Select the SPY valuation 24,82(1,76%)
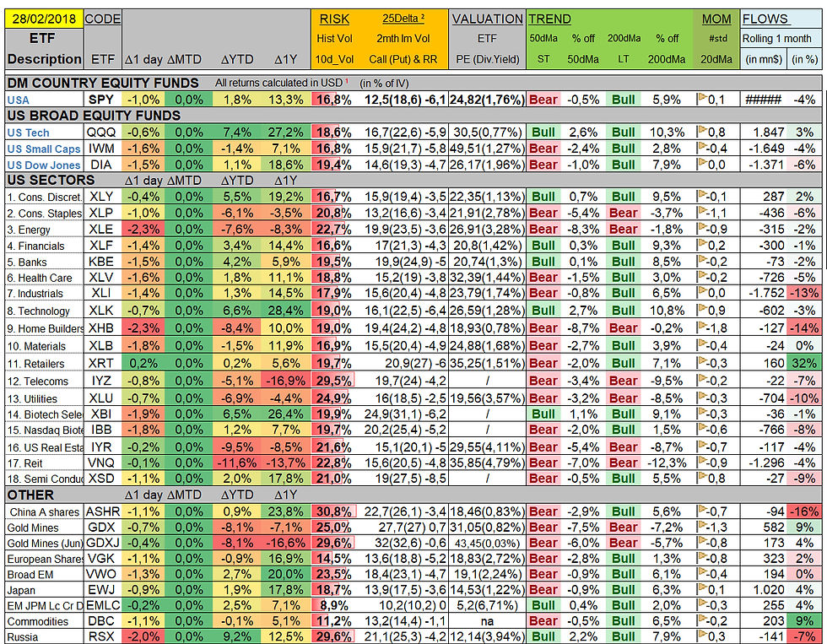Screen dimensions: 827x644 tap(487, 100)
